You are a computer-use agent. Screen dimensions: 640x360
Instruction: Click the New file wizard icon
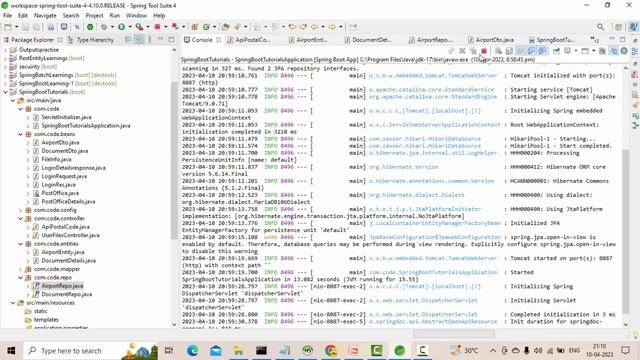(x=8, y=27)
